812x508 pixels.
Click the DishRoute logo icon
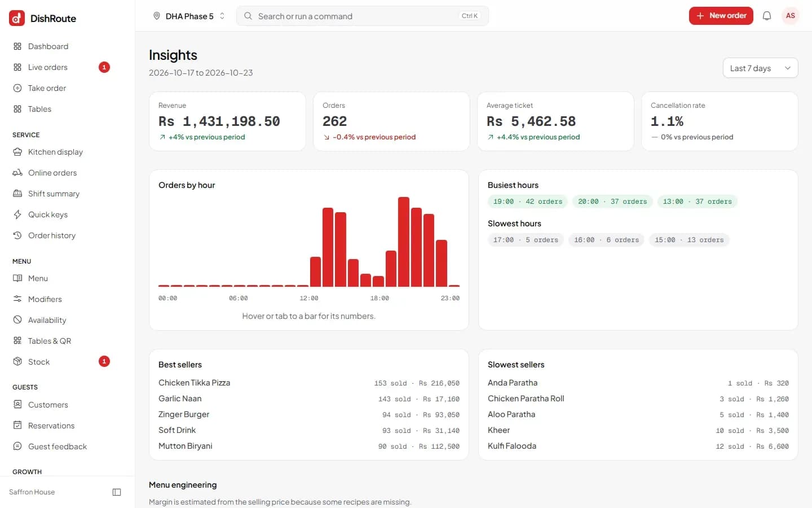[17, 18]
